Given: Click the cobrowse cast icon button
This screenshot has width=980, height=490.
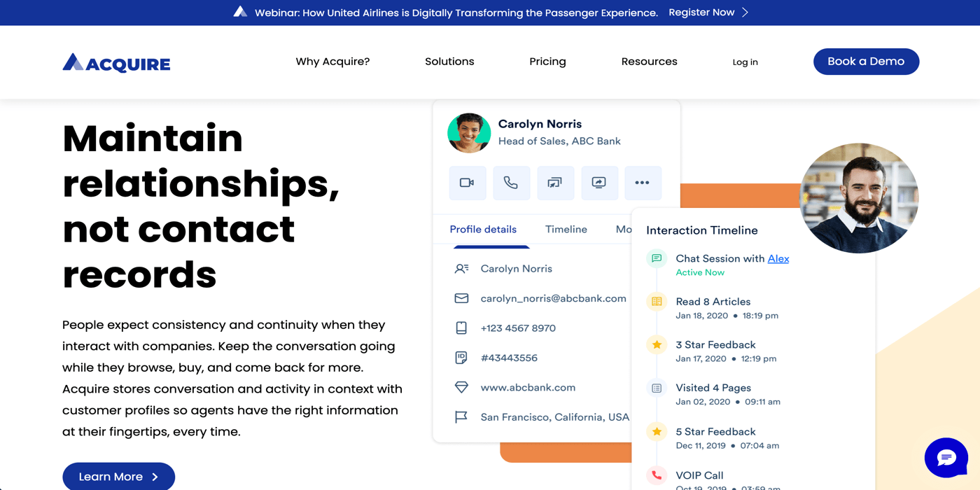Looking at the screenshot, I should [555, 183].
